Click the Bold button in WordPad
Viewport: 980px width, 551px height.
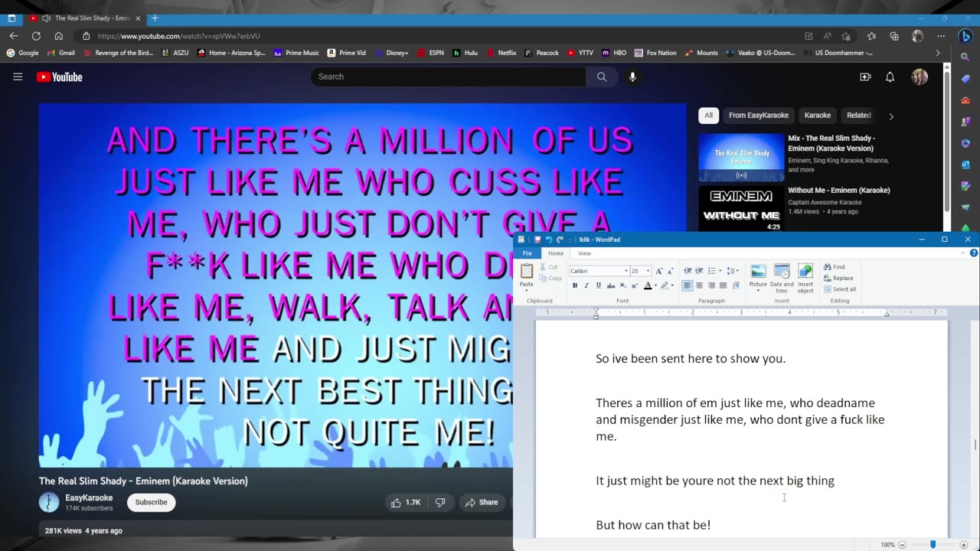[x=575, y=285]
